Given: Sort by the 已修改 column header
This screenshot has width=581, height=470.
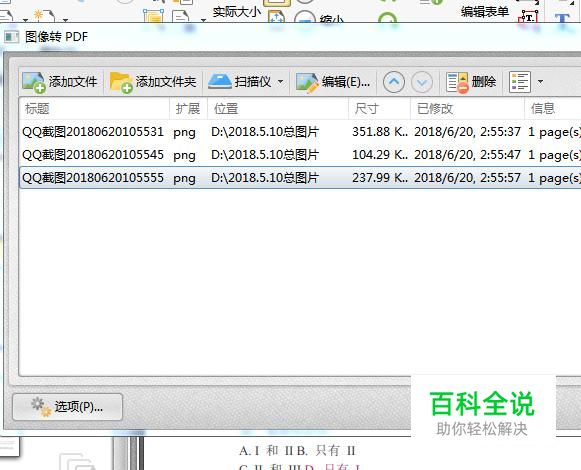Looking at the screenshot, I should pyautogui.click(x=467, y=109).
